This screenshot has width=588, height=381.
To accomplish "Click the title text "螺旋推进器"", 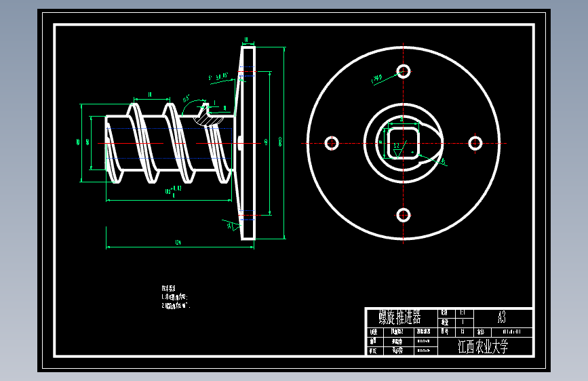I will point(399,317).
